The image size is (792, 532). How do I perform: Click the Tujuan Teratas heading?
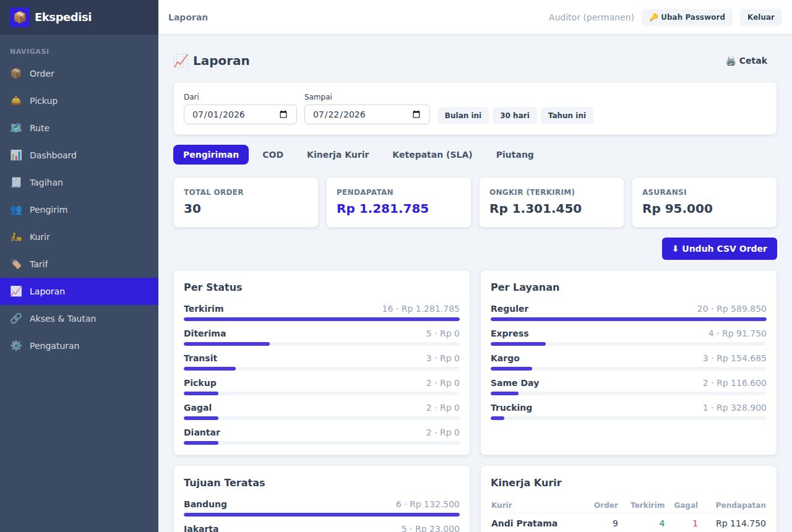(x=225, y=483)
